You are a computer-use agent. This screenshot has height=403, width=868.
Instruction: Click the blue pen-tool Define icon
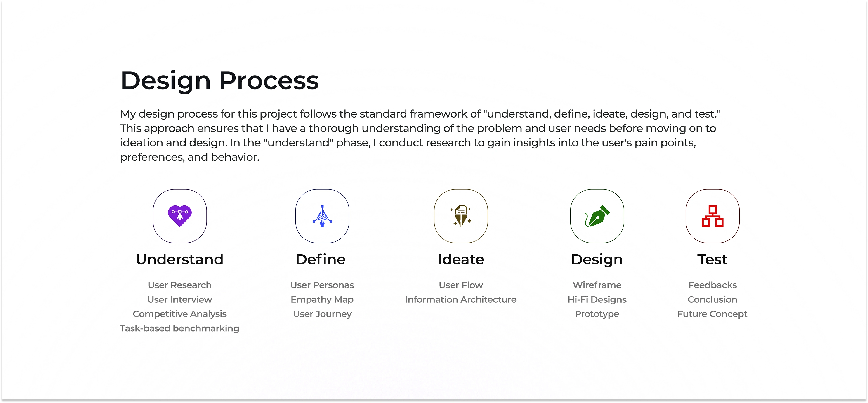[322, 216]
